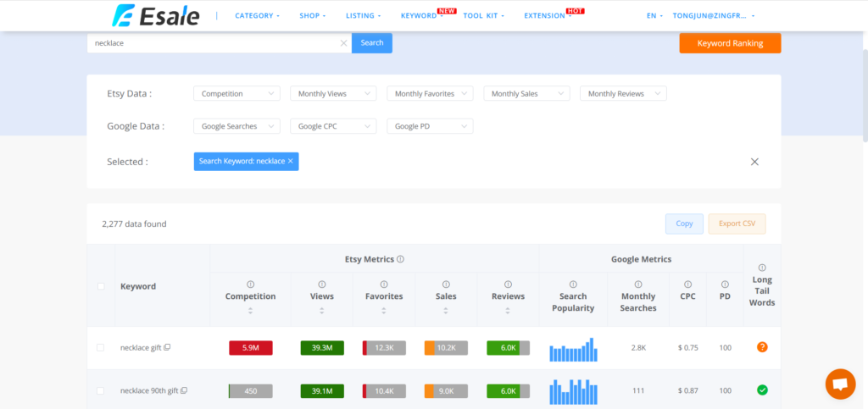Open the Monthly Sales filter dropdown

(x=526, y=94)
